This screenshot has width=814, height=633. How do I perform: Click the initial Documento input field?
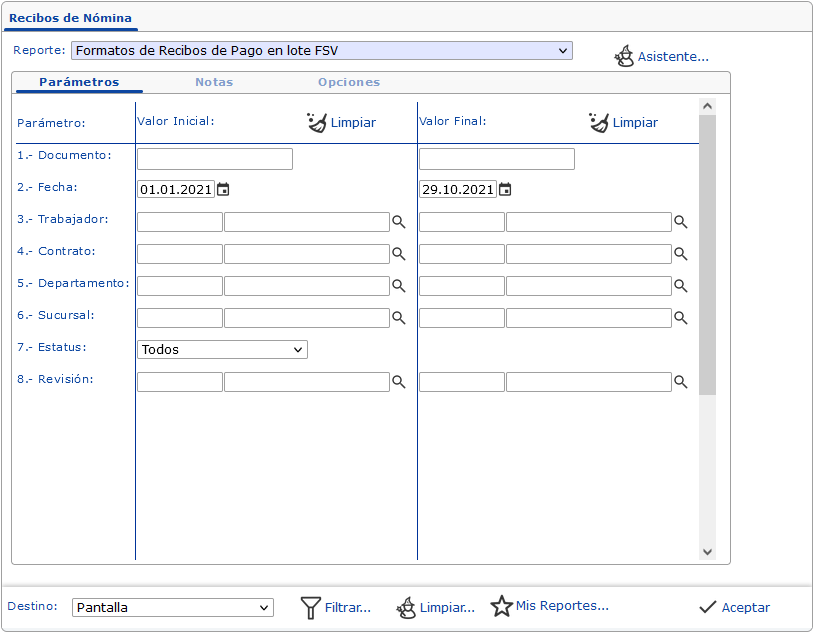215,159
